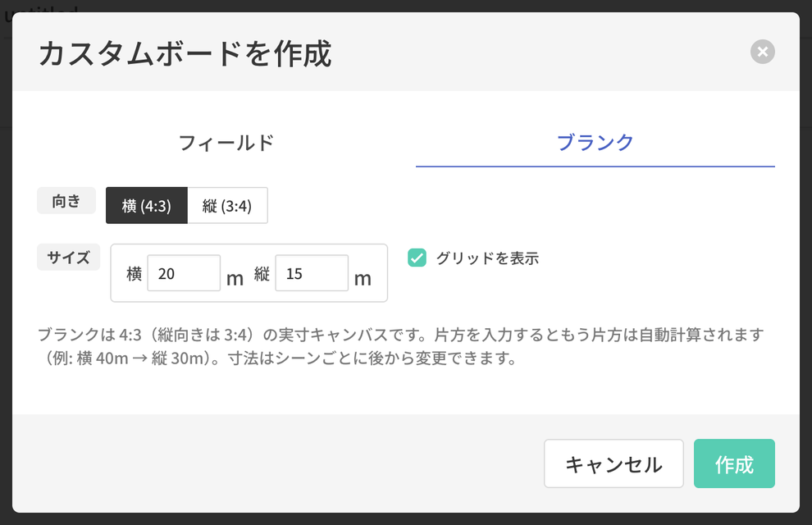Image resolution: width=812 pixels, height=525 pixels.
Task: Close the カスタムボードを作成 dialog with the X icon
Action: 762,52
